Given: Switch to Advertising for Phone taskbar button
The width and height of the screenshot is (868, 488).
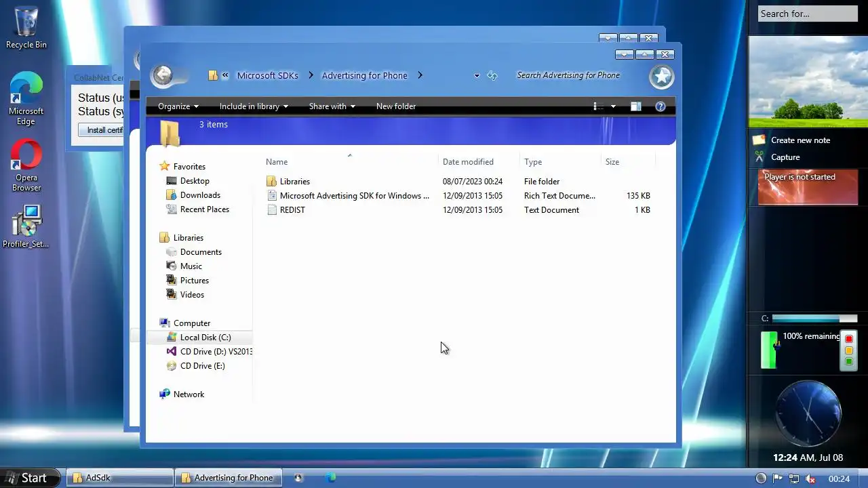Looking at the screenshot, I should [x=228, y=478].
